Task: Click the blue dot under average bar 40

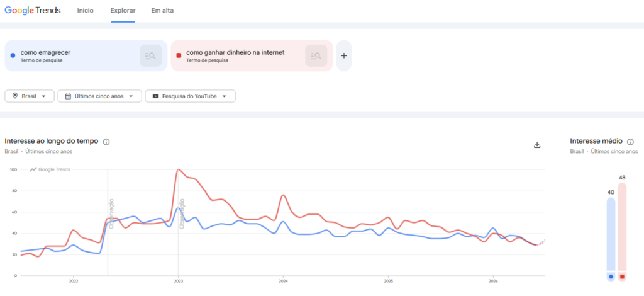Action: [x=611, y=276]
